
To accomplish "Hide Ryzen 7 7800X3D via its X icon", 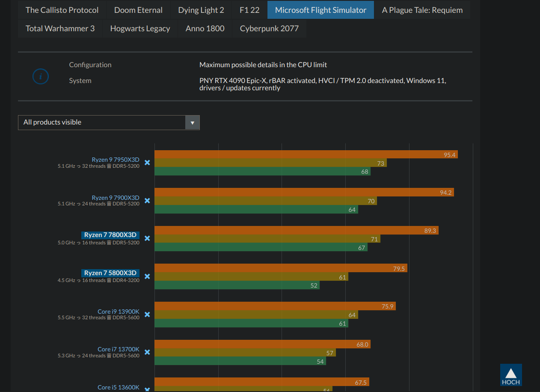I will pyautogui.click(x=147, y=238).
